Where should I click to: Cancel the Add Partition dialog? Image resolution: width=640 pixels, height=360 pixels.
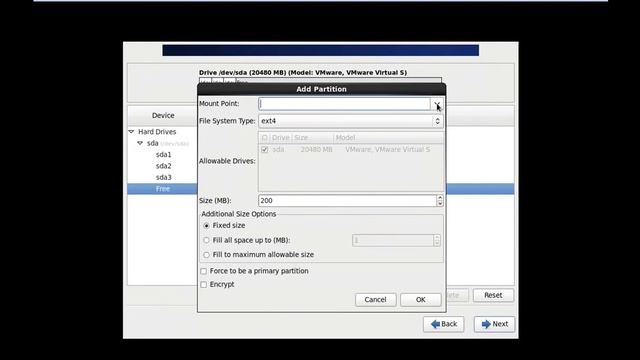[376, 300]
